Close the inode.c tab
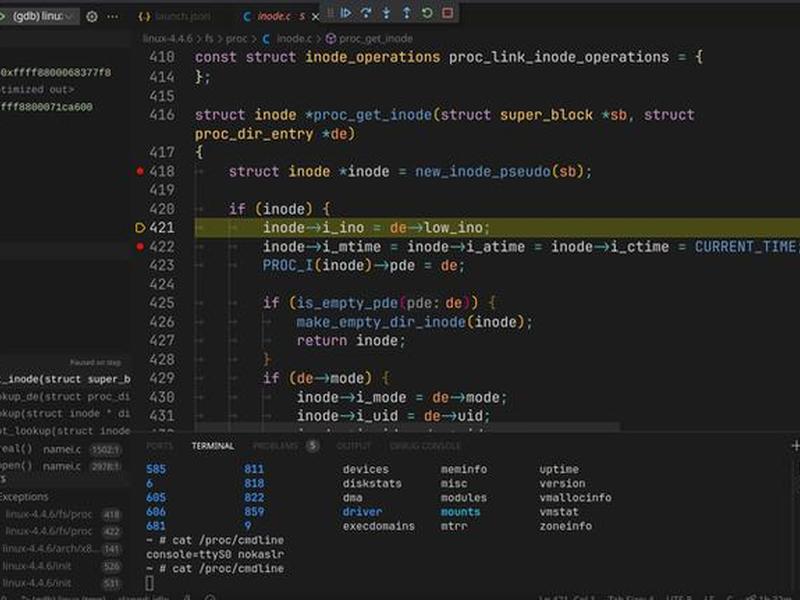The image size is (800, 600). click(x=315, y=17)
